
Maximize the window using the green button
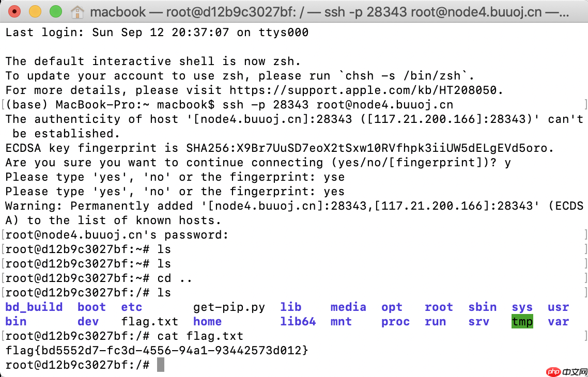pyautogui.click(x=55, y=11)
